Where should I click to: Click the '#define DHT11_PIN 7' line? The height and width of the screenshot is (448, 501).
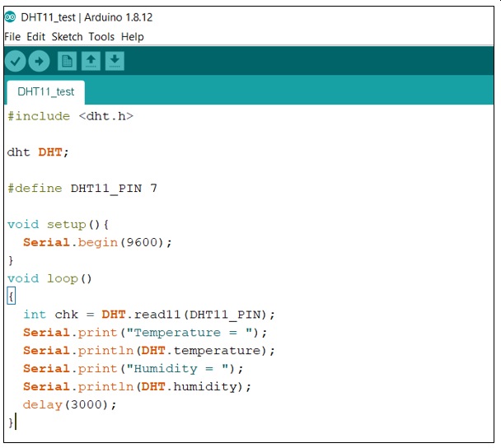pos(82,188)
